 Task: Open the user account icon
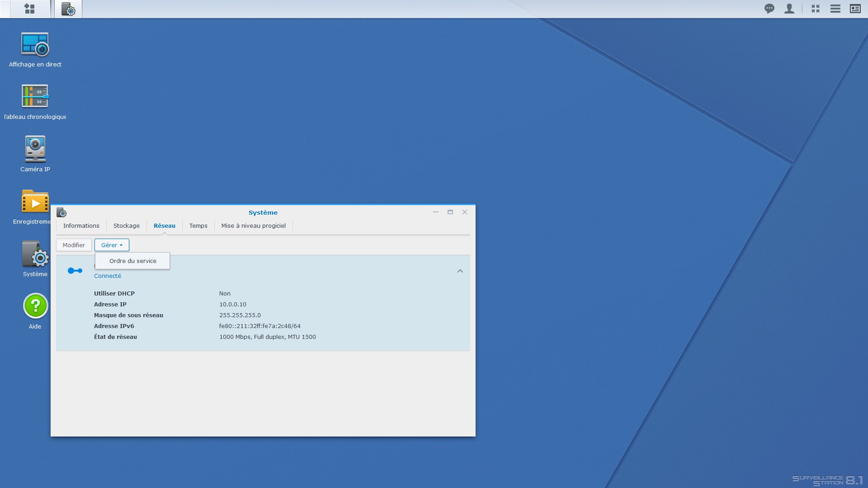[789, 9]
